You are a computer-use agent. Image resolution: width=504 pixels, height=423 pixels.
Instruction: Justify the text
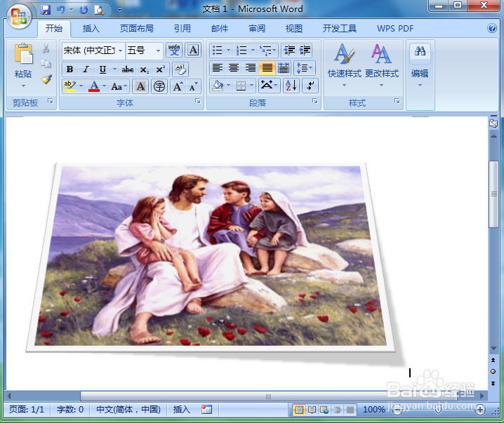pos(267,68)
